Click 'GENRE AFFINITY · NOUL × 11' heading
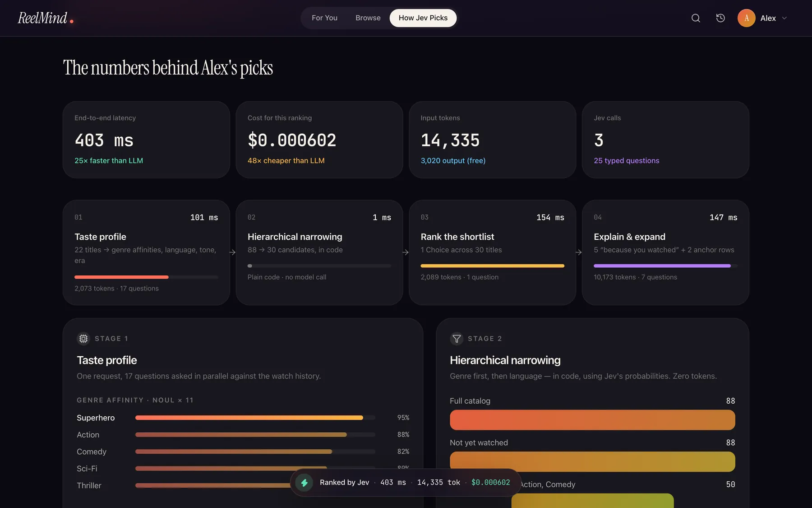The width and height of the screenshot is (812, 508). coord(135,400)
